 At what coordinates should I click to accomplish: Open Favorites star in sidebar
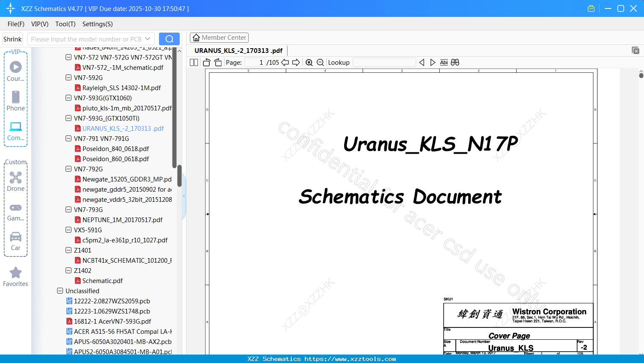point(16,277)
